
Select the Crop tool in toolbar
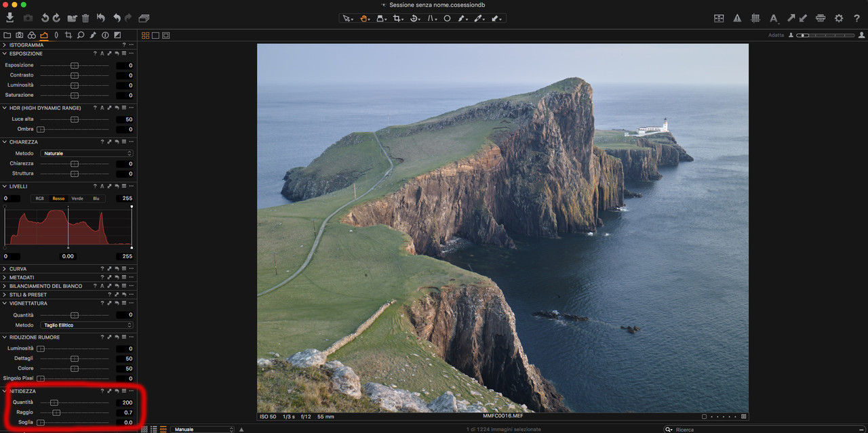(x=398, y=18)
